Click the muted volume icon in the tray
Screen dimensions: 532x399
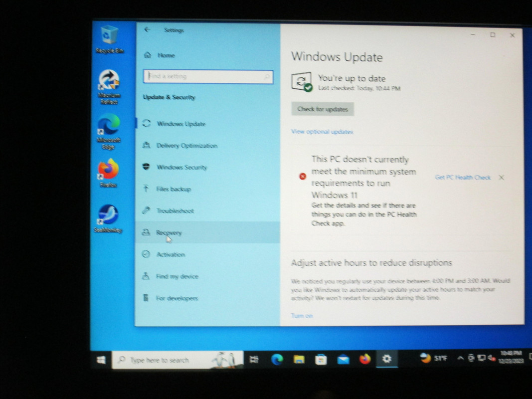[491, 358]
